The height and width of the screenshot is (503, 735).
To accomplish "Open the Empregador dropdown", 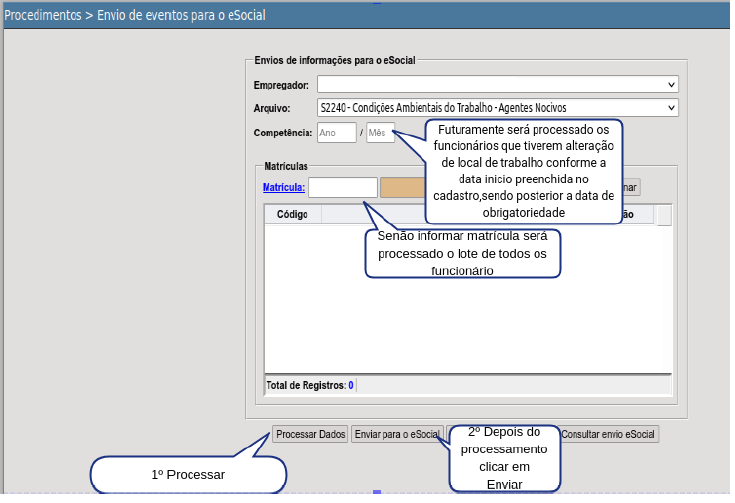I will (497, 84).
